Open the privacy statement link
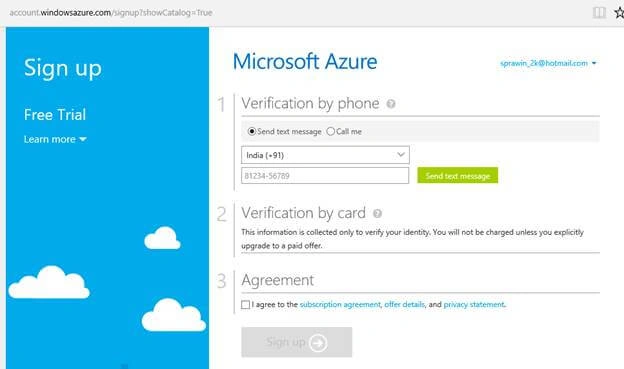The image size is (624, 369). 474,305
